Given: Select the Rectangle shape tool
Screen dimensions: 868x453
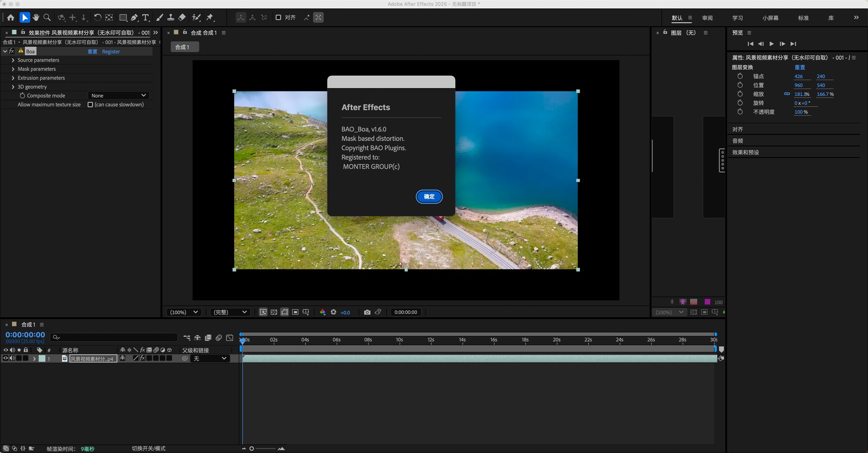Looking at the screenshot, I should point(123,18).
